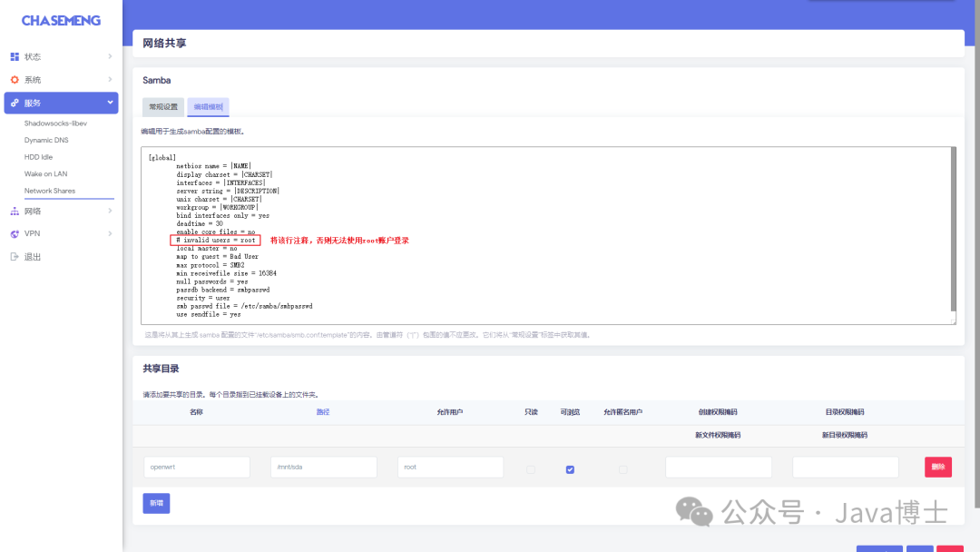The width and height of the screenshot is (980, 552).
Task: Click the 新增 button to add a share
Action: (155, 503)
